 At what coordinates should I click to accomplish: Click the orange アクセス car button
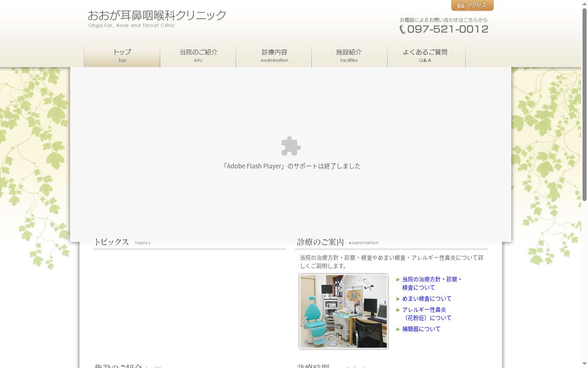click(472, 6)
